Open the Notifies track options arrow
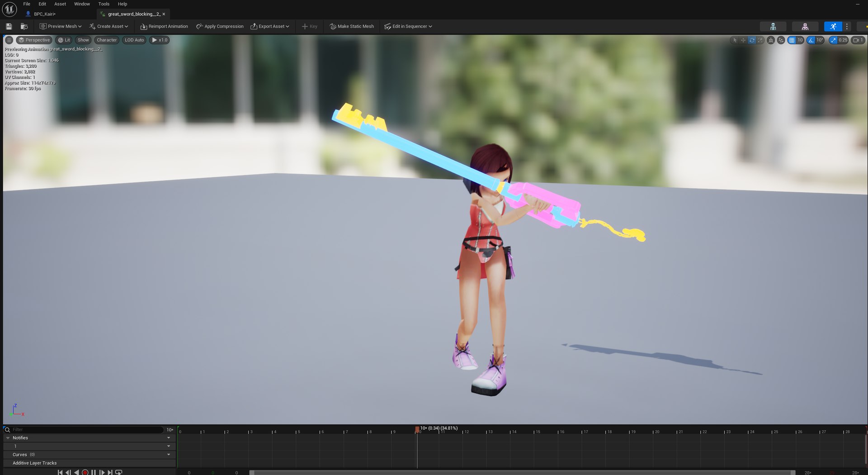868x475 pixels. click(x=169, y=438)
